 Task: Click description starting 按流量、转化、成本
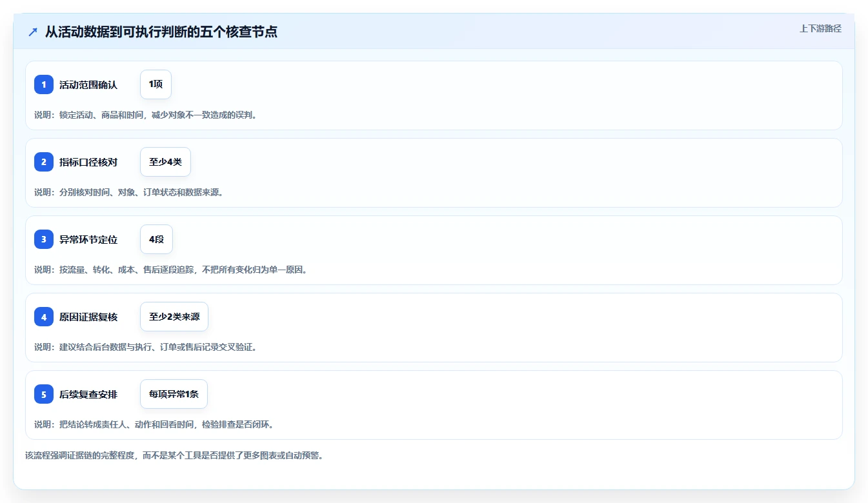click(x=170, y=270)
